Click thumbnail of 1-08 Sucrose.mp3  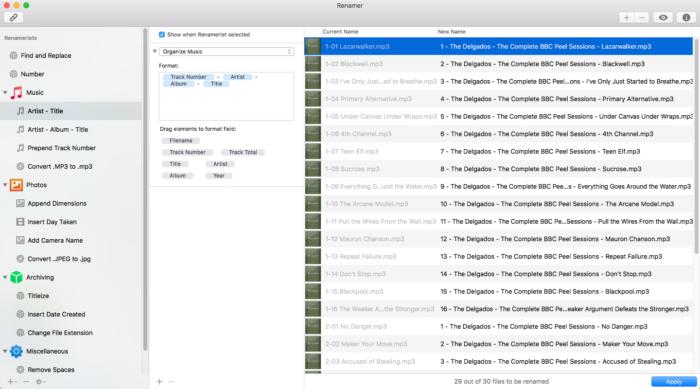312,169
